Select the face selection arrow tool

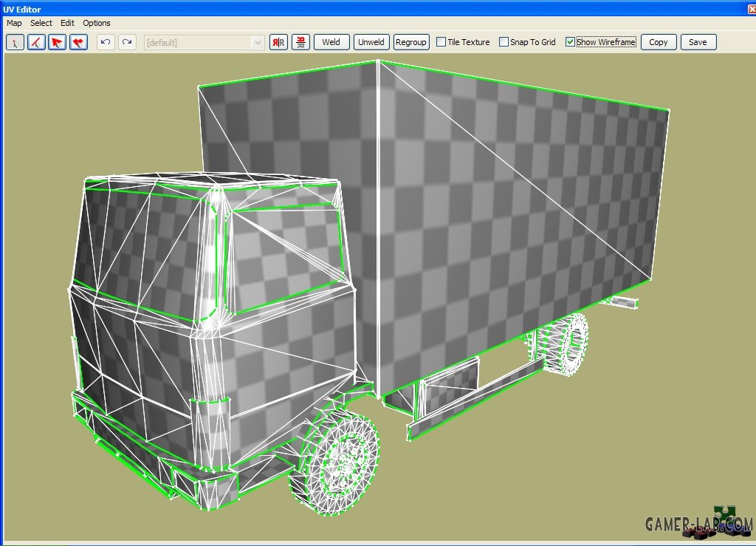(x=57, y=42)
